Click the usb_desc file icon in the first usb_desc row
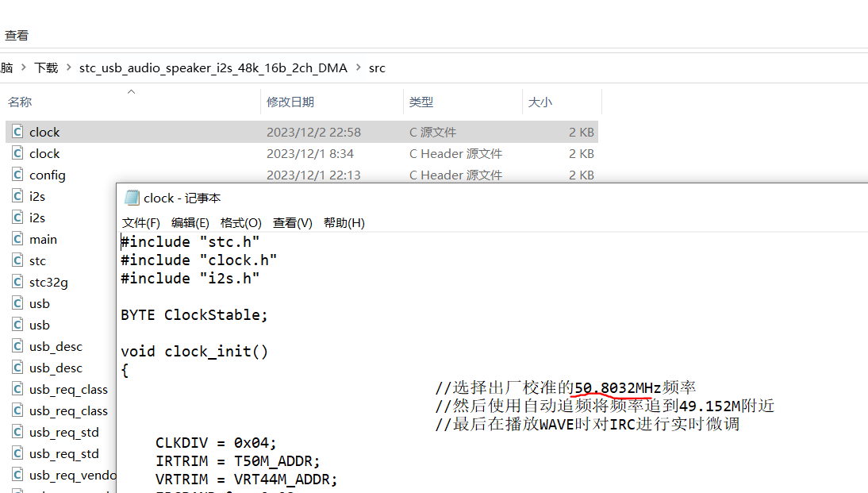 (17, 346)
